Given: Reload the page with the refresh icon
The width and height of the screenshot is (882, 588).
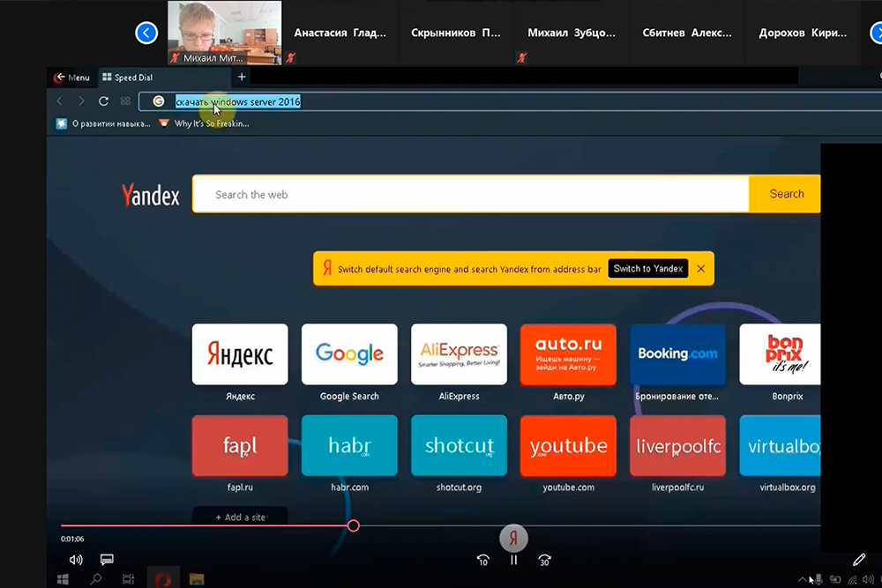Looking at the screenshot, I should [x=103, y=101].
